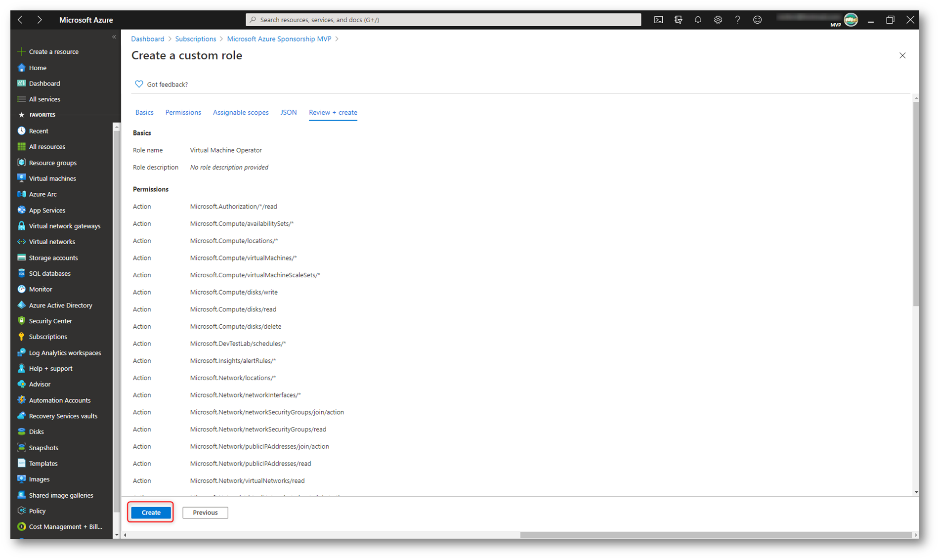Click the Azure Arc icon
Screen dimensions: 940x560
(x=21, y=194)
